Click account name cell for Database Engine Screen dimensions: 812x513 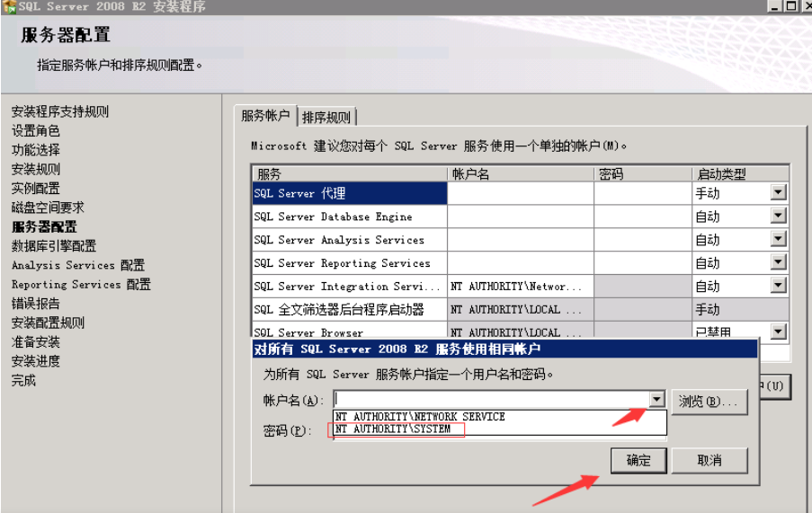pos(521,217)
